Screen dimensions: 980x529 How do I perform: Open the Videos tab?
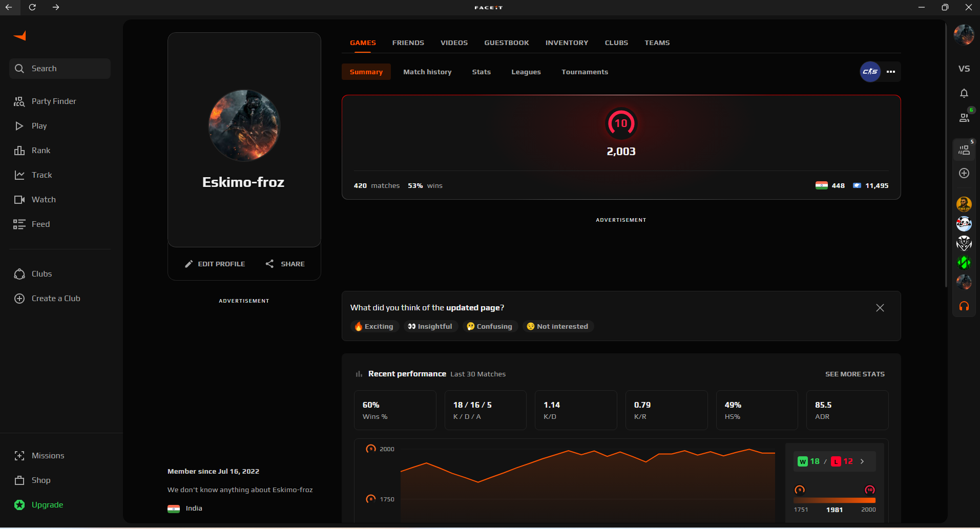pos(454,43)
